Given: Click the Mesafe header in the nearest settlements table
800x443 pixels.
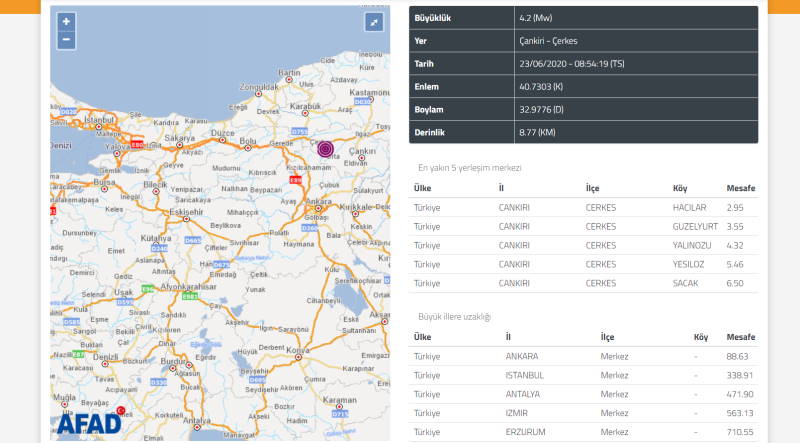Looking at the screenshot, I should pos(740,188).
